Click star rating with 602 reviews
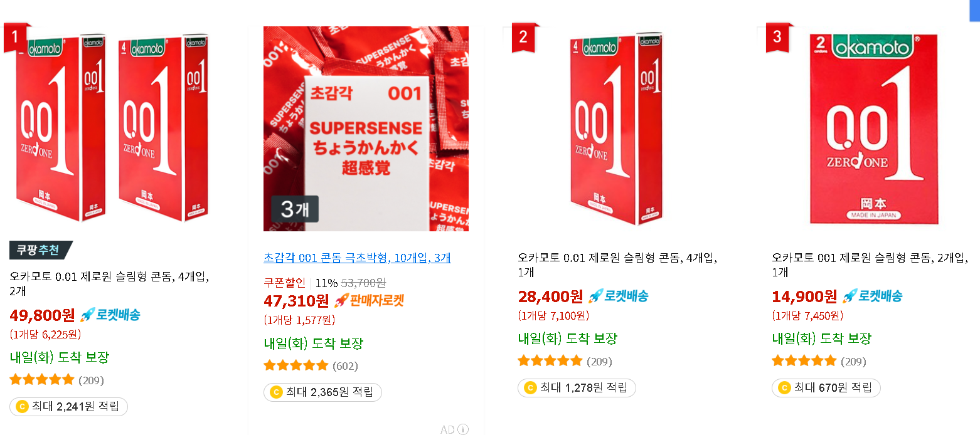Screen dimensions: 980x435 [296, 365]
